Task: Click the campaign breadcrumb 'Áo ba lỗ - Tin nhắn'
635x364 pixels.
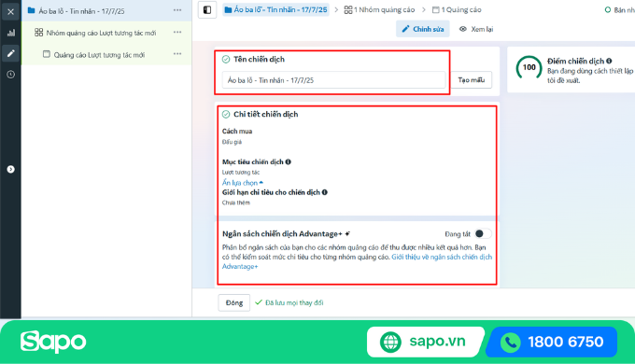Action: pos(275,9)
